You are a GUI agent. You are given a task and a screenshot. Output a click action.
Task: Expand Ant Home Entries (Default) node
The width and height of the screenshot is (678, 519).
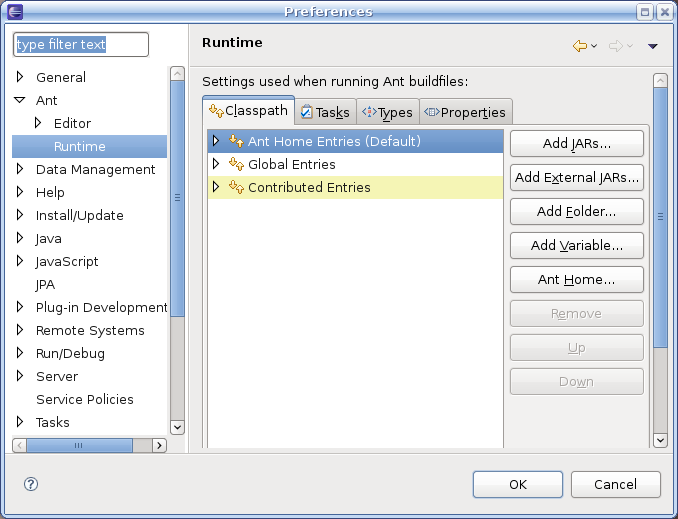(216, 141)
